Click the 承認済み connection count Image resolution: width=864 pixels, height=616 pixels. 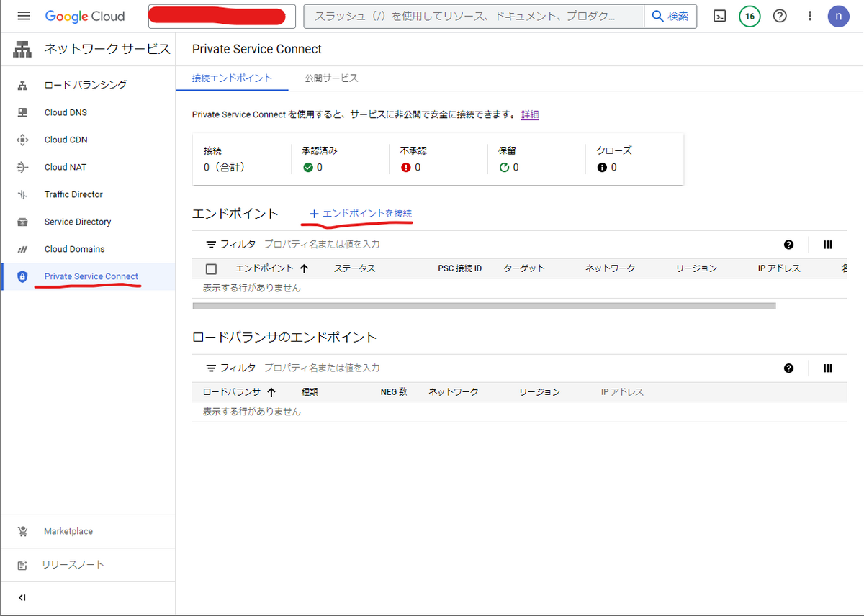[312, 167]
